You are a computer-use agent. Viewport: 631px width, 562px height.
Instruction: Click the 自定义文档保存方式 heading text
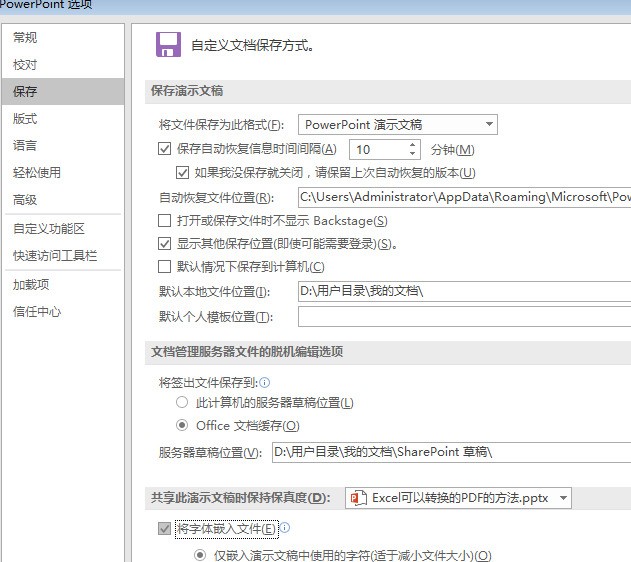pos(253,45)
